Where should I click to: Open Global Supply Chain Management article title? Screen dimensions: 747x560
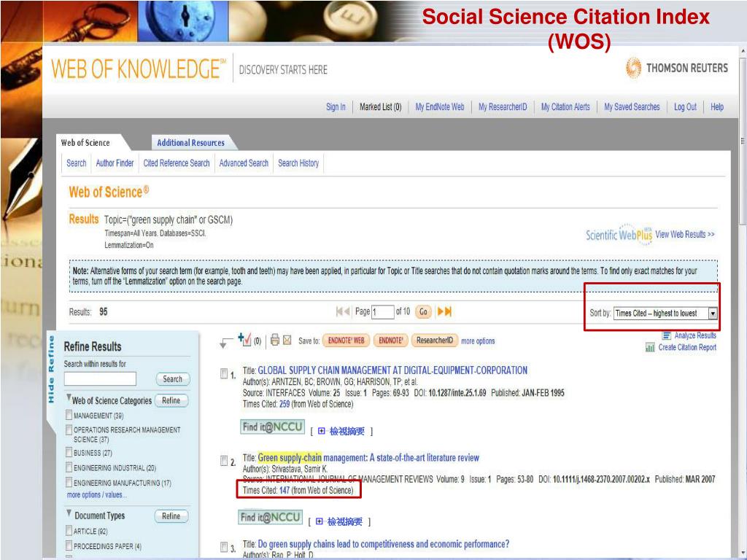point(392,370)
